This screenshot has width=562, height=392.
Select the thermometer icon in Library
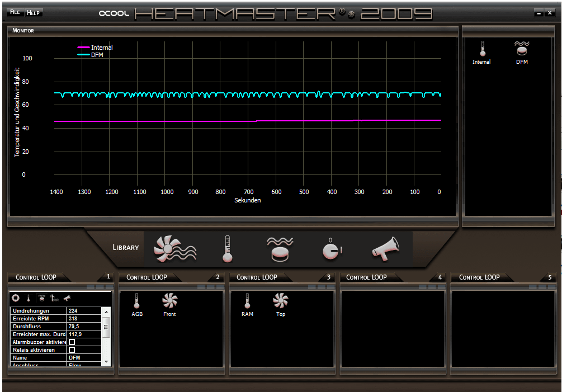[228, 249]
